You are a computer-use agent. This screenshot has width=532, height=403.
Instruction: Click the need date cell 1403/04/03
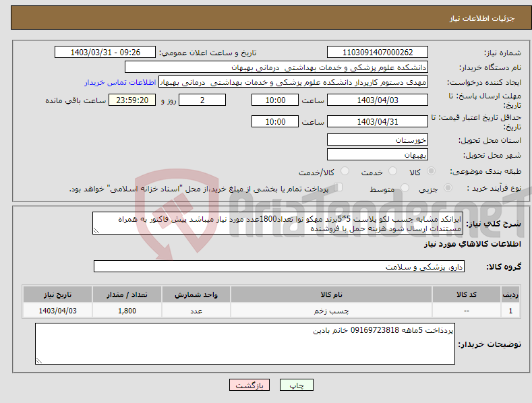tap(58, 311)
